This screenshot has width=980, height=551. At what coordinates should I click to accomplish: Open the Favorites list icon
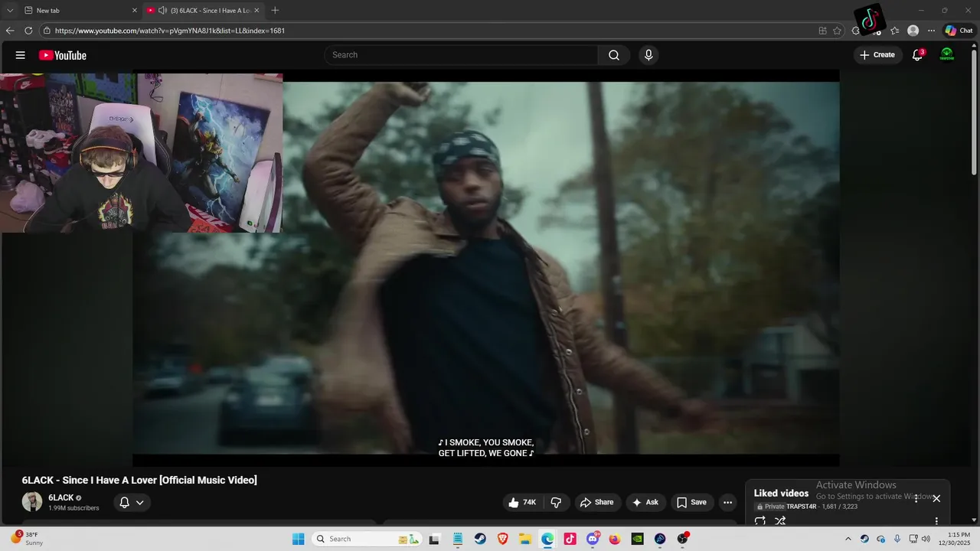[894, 31]
